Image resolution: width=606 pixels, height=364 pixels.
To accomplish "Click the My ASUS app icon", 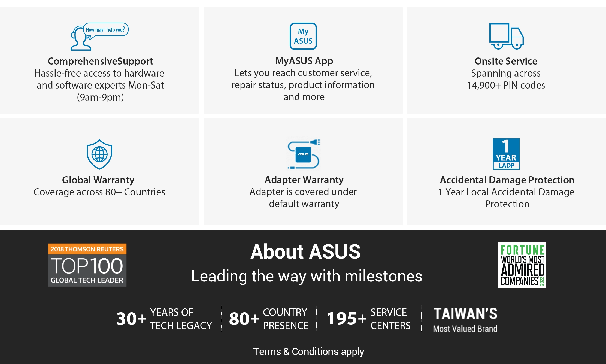I will coord(303,36).
